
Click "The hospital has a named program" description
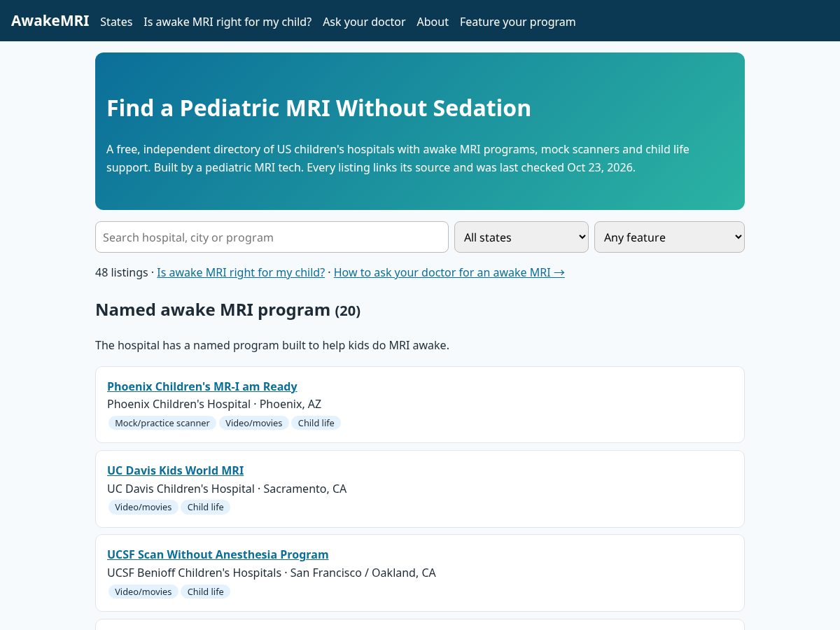tap(272, 345)
